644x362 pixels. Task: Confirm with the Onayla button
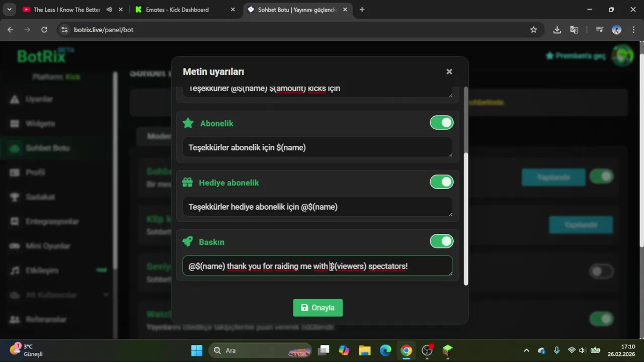coord(318,308)
